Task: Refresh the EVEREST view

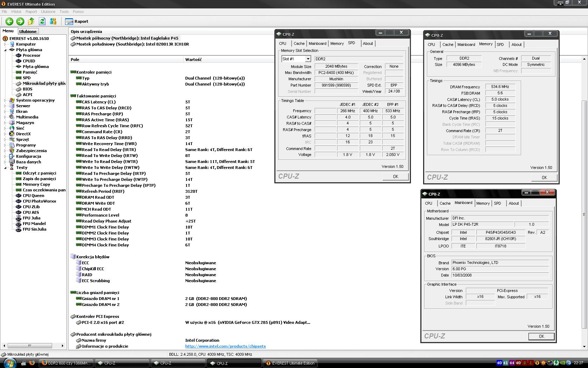Action: click(x=42, y=21)
